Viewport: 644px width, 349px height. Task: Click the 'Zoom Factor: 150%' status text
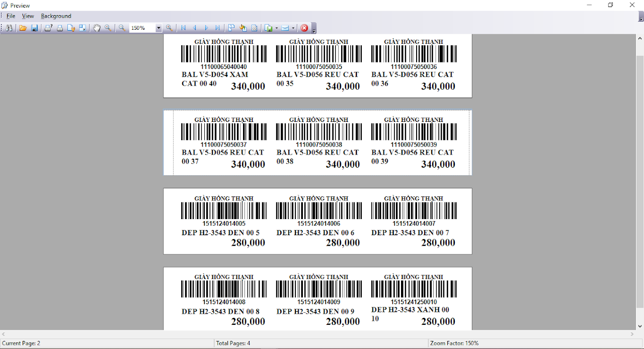454,343
